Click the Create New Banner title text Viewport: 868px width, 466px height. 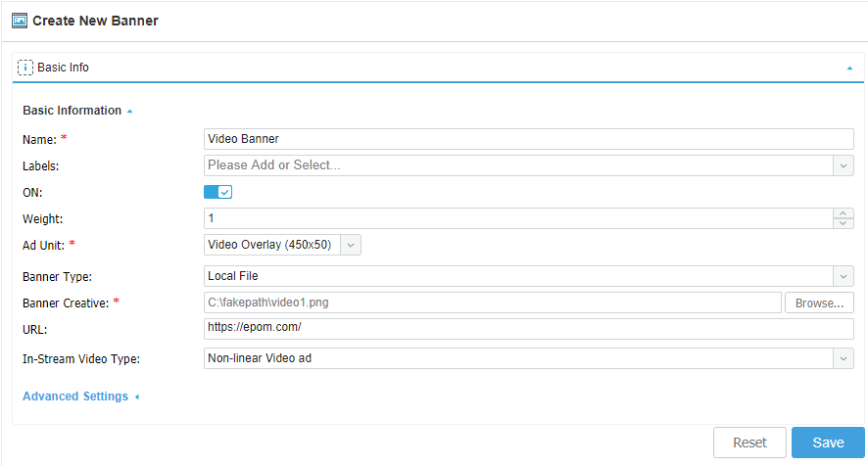(95, 21)
